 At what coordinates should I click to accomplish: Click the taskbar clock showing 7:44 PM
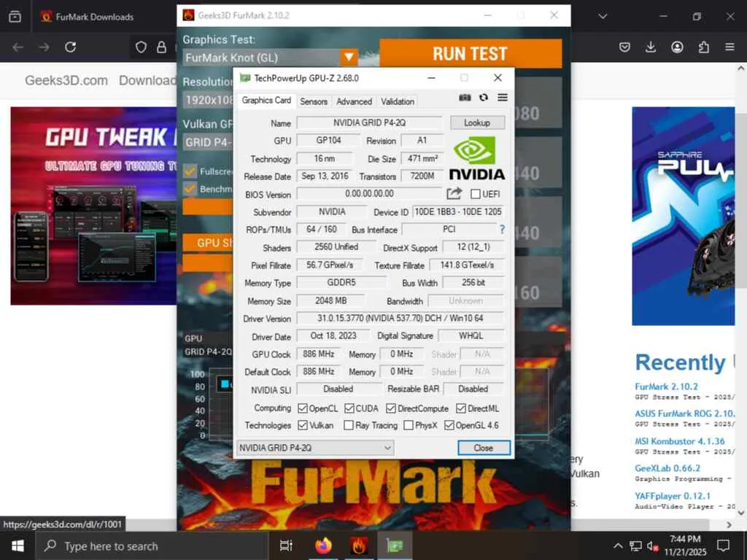[x=685, y=545]
